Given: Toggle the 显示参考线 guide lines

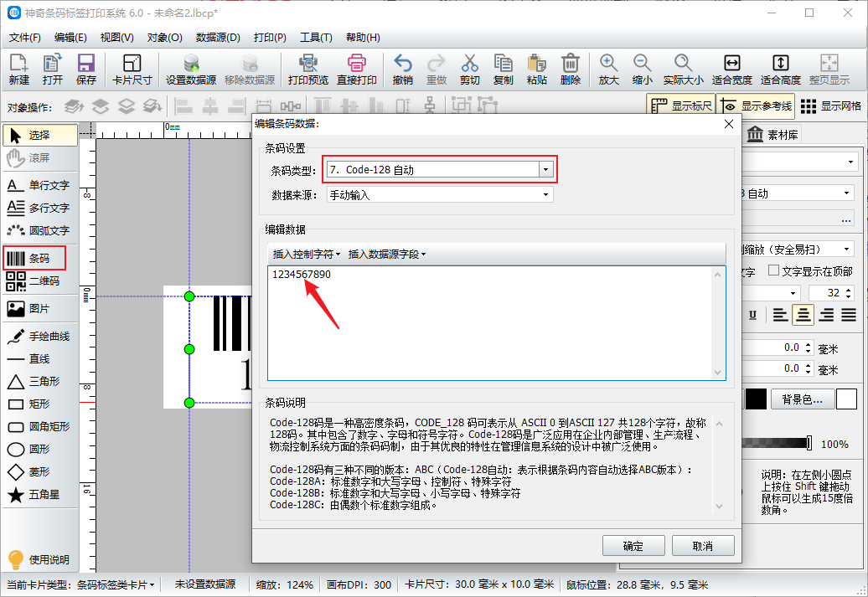Looking at the screenshot, I should tap(757, 106).
